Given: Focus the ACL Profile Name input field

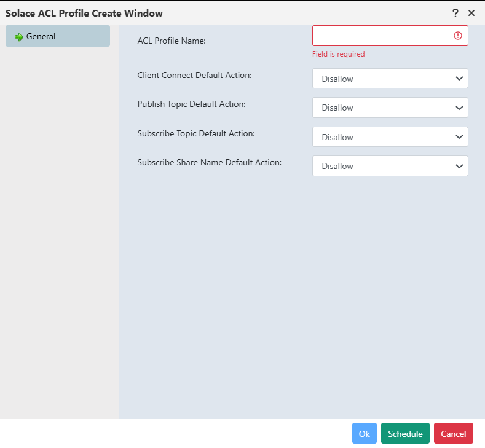Looking at the screenshot, I should click(390, 36).
